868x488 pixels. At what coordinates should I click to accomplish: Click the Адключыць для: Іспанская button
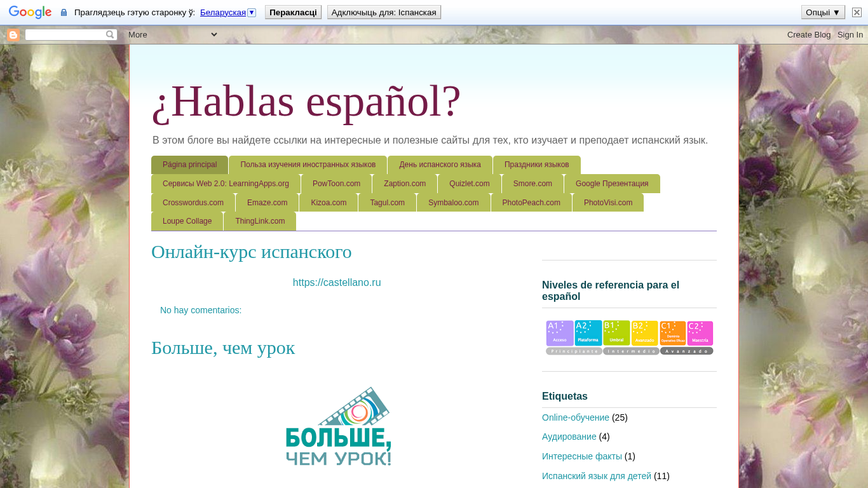pos(384,12)
